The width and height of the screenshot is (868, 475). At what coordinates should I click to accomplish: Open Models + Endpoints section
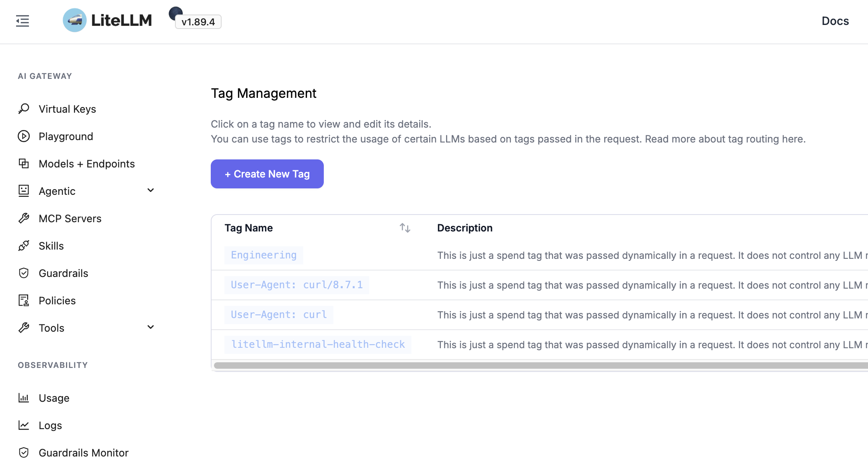coord(86,164)
